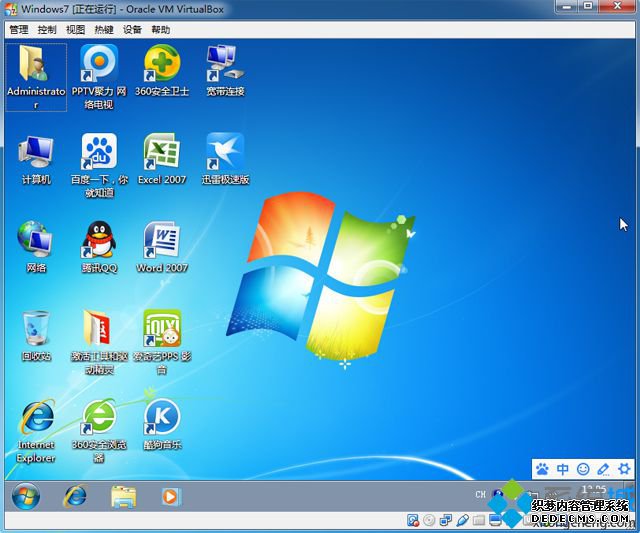640x533 pixels.
Task: Select the 腾讯QQ penguin shortcut
Action: (x=99, y=247)
